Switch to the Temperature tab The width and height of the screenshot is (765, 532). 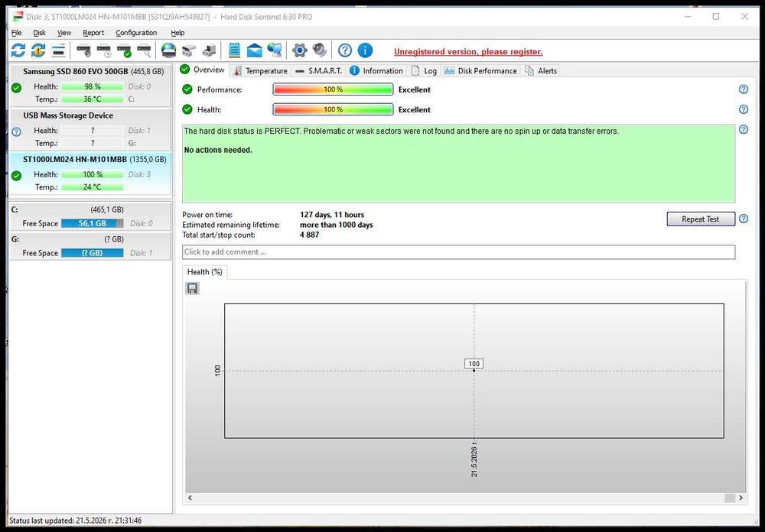click(261, 71)
